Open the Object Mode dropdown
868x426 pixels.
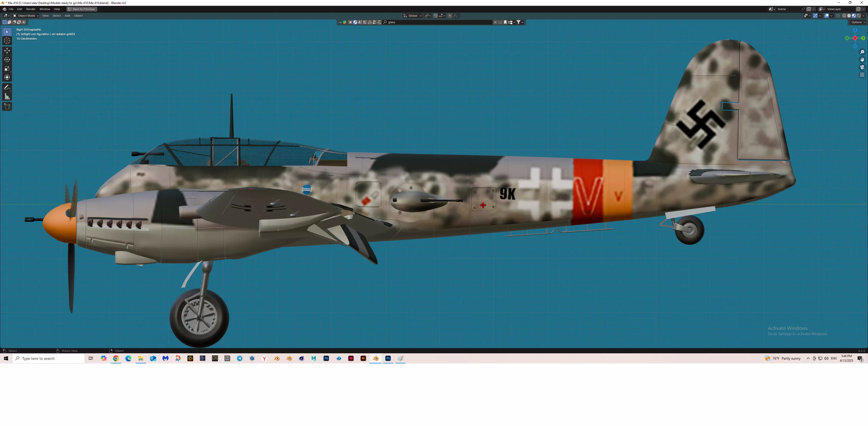25,15
